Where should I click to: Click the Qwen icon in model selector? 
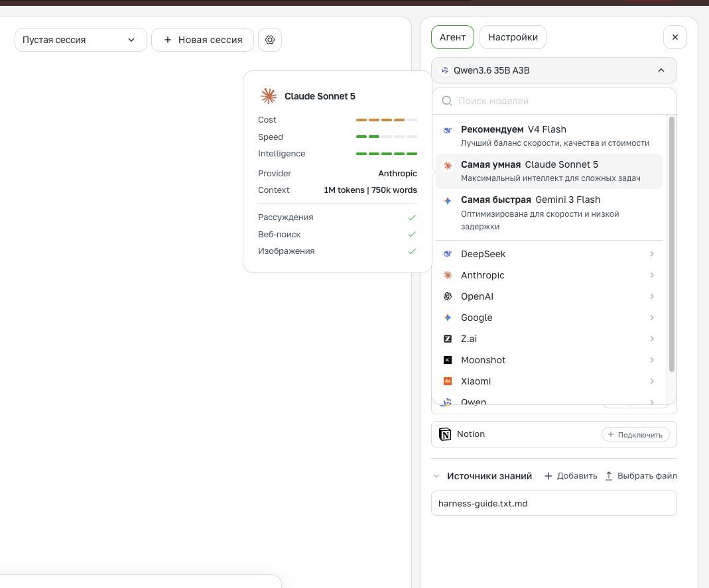pyautogui.click(x=445, y=70)
